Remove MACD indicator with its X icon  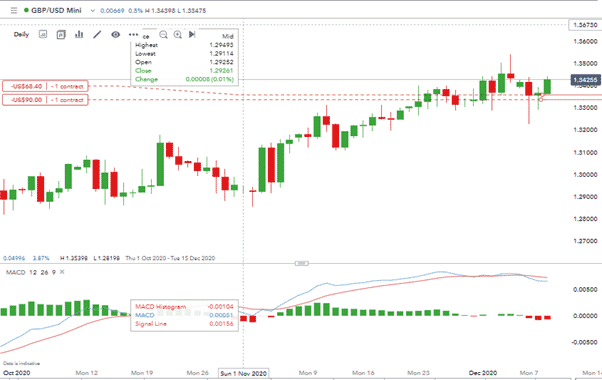tap(62, 272)
